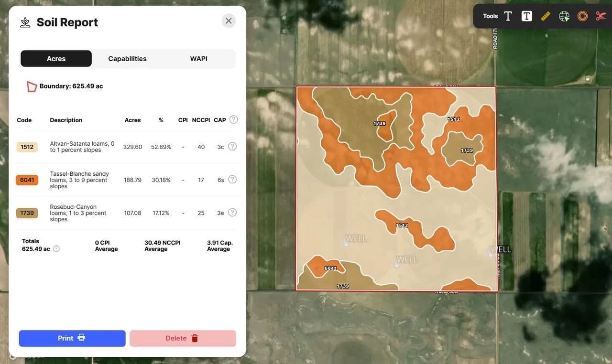The width and height of the screenshot is (612, 364).
Task: Activate the yellow ruler measure tool
Action: pyautogui.click(x=546, y=16)
